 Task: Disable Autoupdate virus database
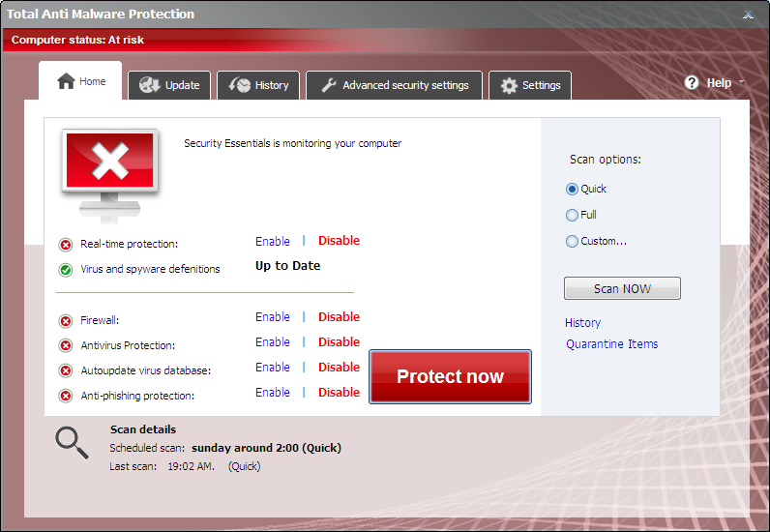[339, 367]
